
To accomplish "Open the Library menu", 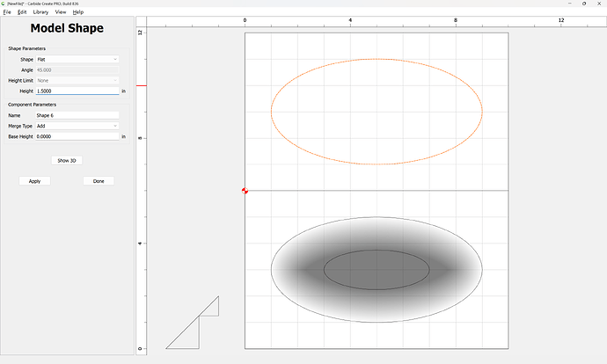I will (40, 12).
